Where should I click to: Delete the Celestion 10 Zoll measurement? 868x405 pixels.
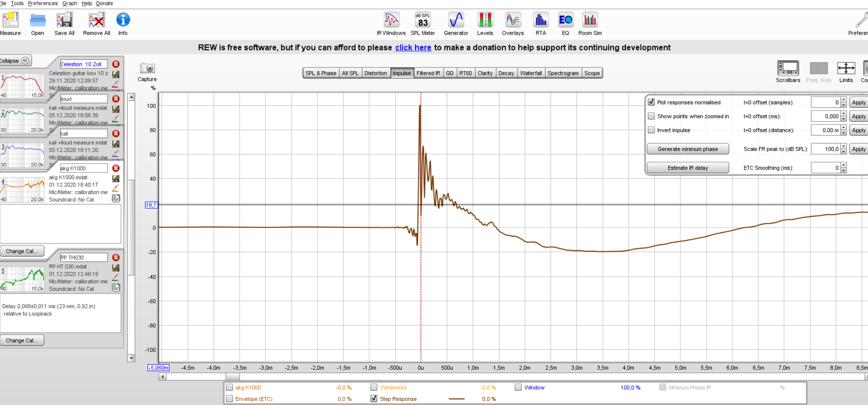pos(116,64)
